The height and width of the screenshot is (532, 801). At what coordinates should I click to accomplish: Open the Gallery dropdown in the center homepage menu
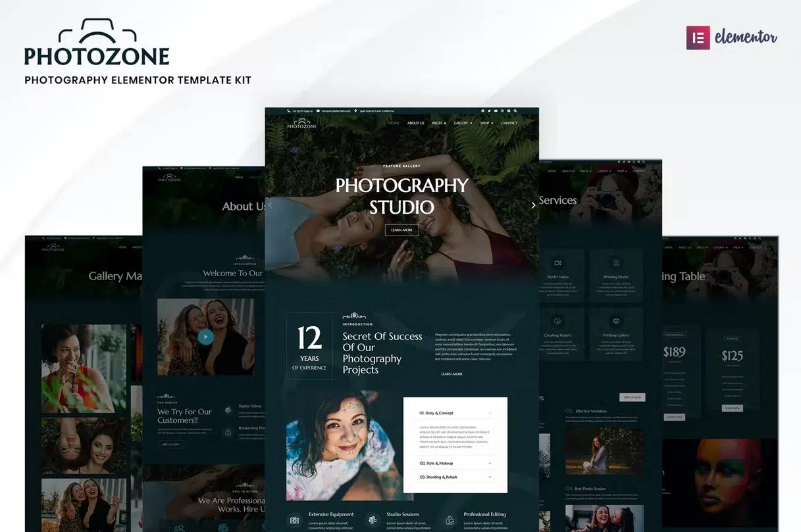tap(463, 123)
